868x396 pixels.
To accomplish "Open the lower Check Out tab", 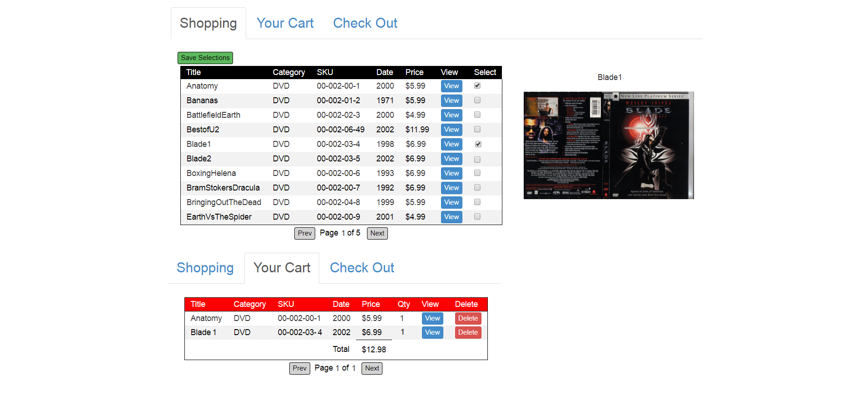I will click(362, 268).
